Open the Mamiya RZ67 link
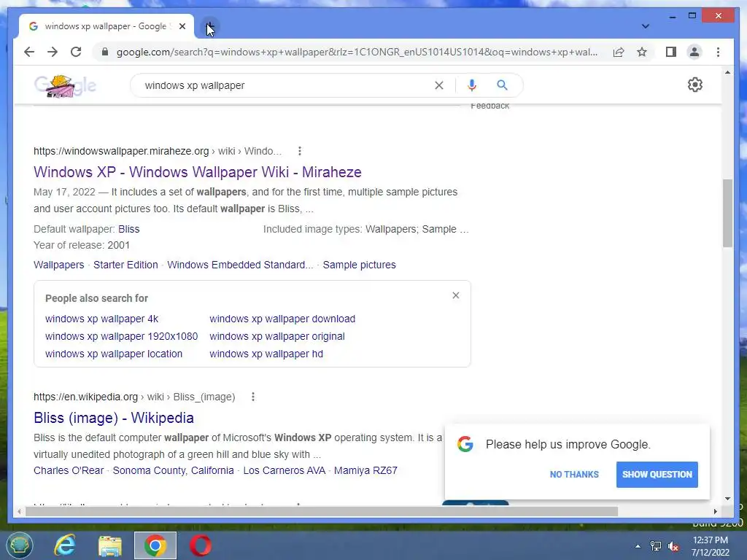747x560 pixels. coord(365,470)
